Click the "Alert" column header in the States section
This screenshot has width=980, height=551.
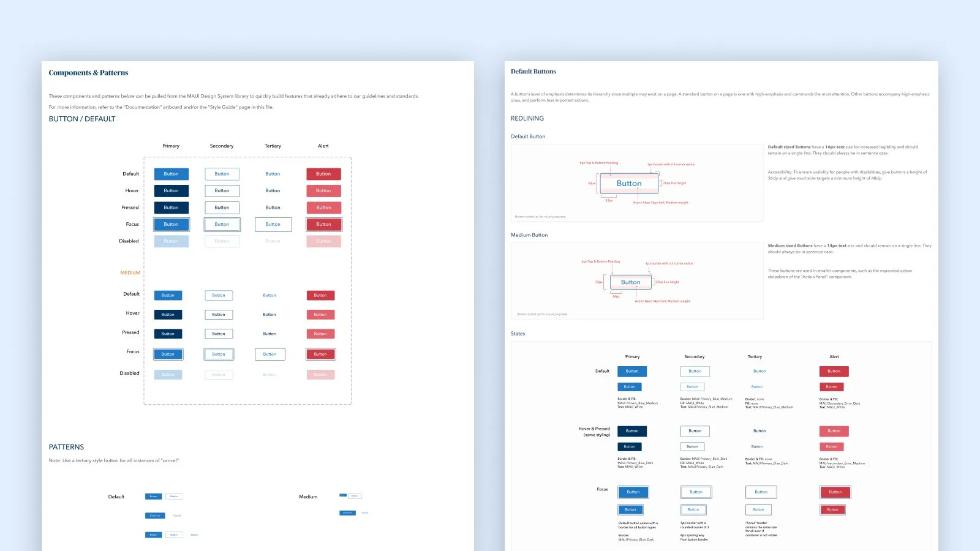[x=834, y=357]
